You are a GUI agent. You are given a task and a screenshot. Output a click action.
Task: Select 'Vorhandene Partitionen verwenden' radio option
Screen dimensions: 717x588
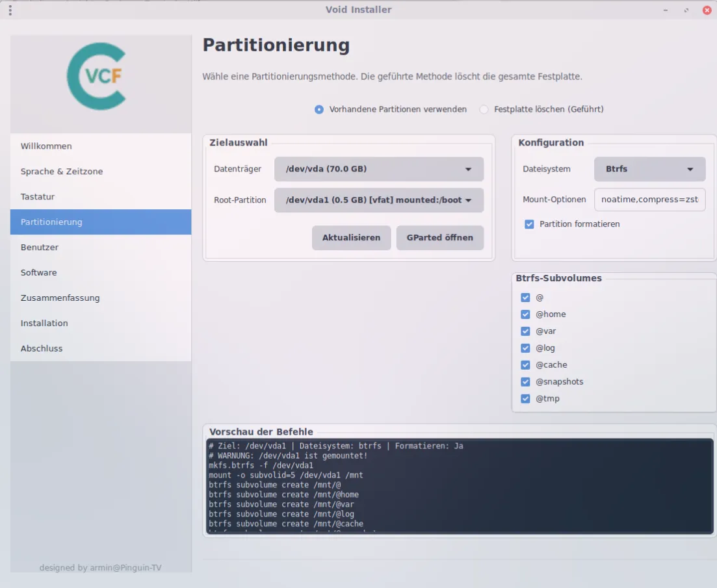pyautogui.click(x=319, y=110)
